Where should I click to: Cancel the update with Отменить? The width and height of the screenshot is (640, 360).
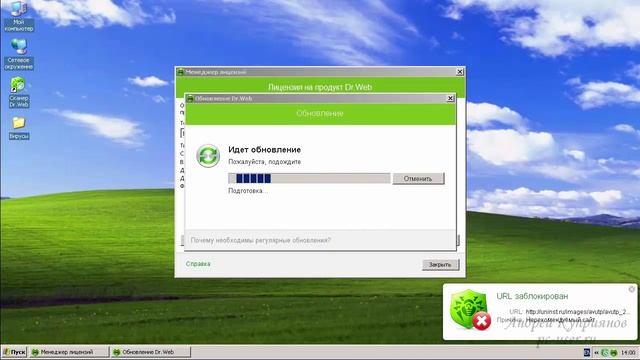point(418,178)
